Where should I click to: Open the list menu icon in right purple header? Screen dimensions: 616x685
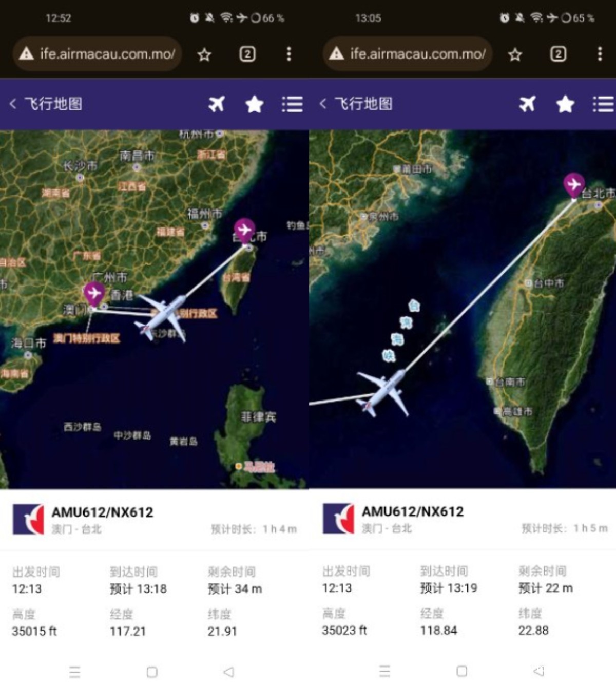[603, 104]
